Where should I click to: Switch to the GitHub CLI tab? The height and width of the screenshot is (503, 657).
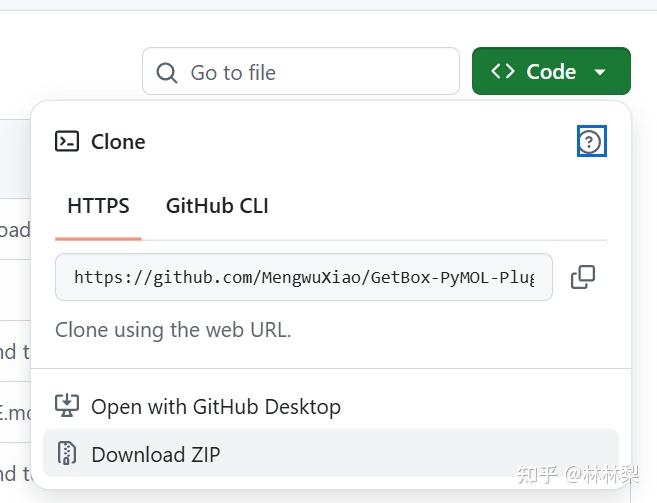pyautogui.click(x=217, y=206)
